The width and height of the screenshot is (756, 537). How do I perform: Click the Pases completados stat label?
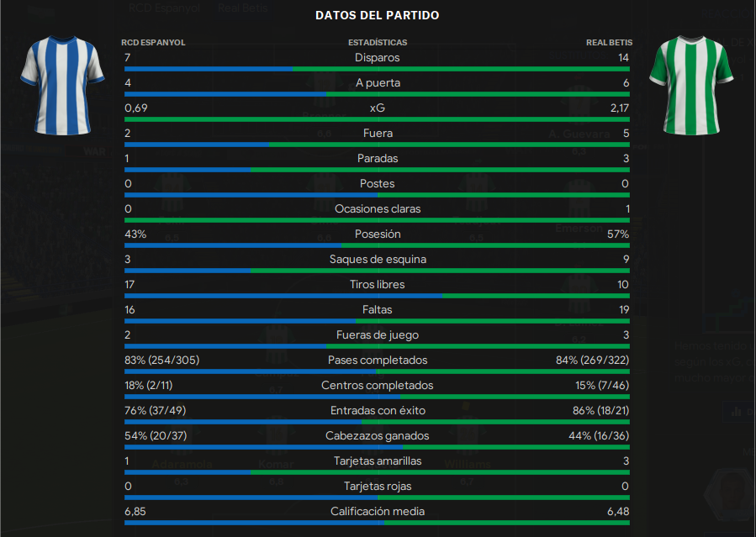coord(378,361)
